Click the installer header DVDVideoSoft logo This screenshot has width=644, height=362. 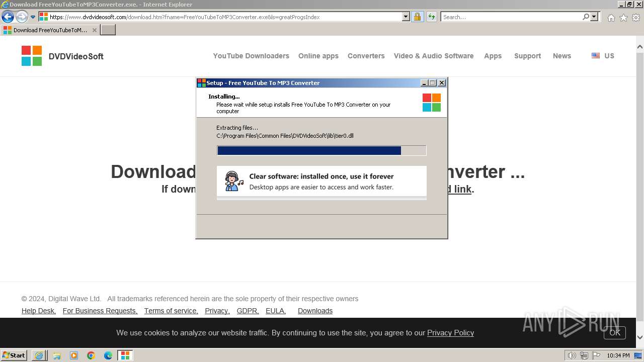click(x=432, y=103)
